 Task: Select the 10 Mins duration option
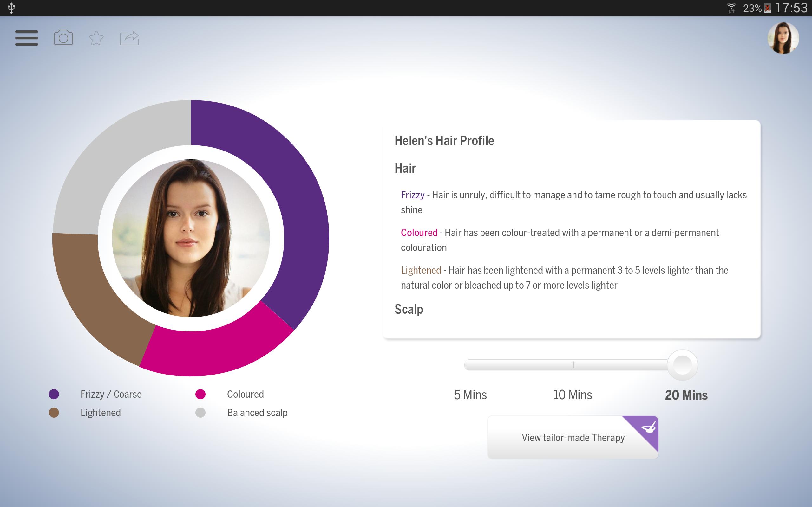(x=573, y=395)
